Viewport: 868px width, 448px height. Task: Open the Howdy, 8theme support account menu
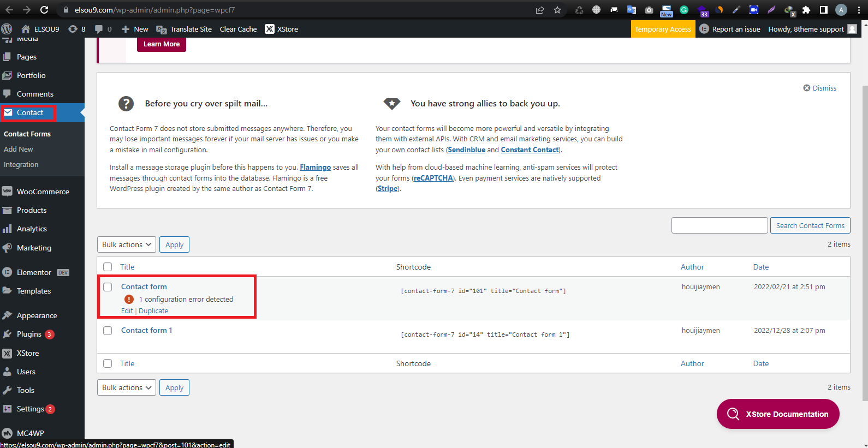(x=812, y=29)
